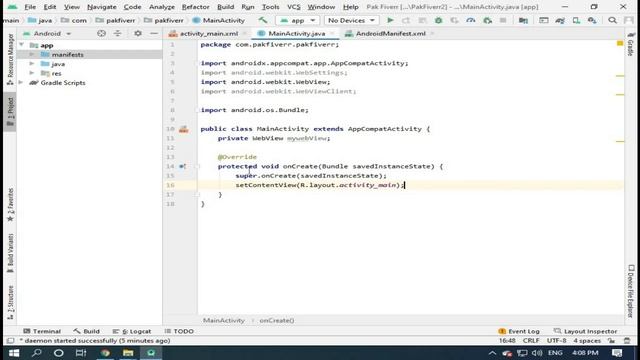Toggle tool window bars via bottom-left corner icon
The width and height of the screenshot is (640, 360).
pyautogui.click(x=10, y=341)
